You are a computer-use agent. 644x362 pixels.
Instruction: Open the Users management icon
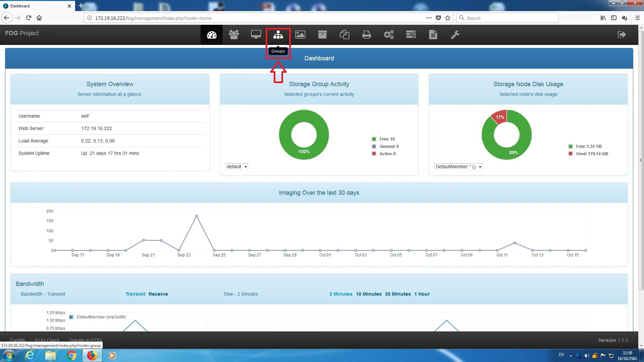coord(234,35)
